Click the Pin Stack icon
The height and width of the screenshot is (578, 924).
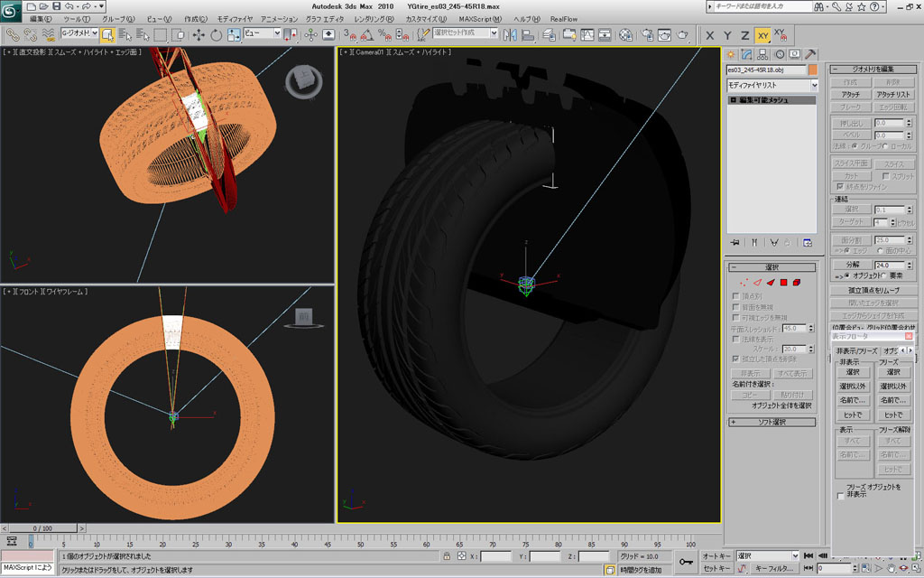(x=735, y=242)
